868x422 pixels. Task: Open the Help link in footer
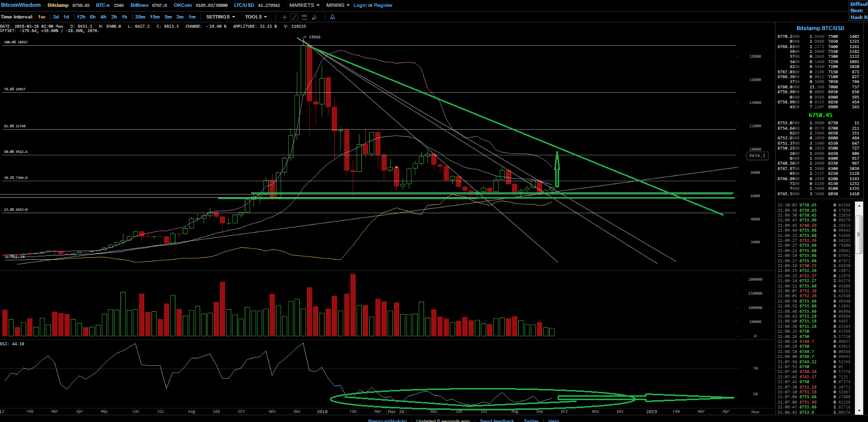[554, 420]
